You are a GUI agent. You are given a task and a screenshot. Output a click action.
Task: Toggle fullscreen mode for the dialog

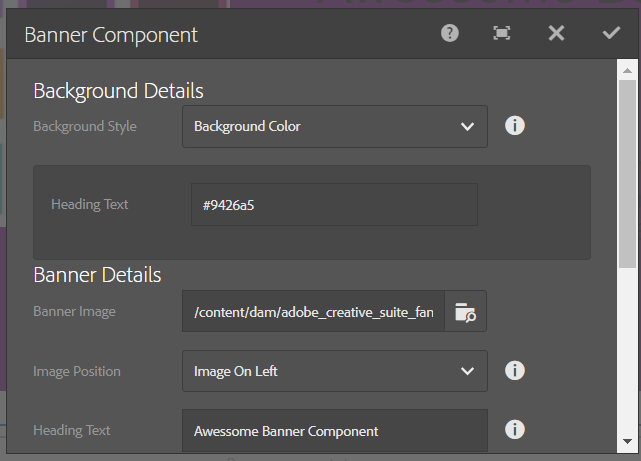(x=502, y=33)
